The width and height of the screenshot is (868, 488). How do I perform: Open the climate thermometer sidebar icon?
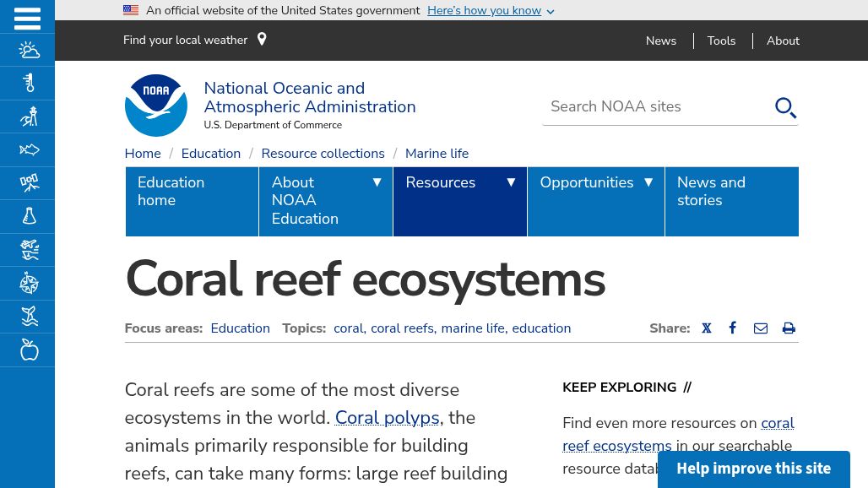pyautogui.click(x=29, y=83)
